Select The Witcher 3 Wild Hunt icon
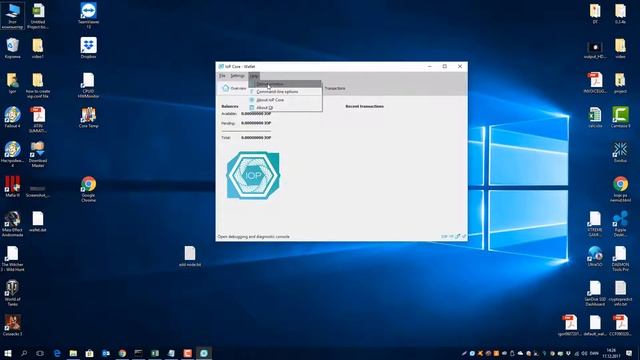This screenshot has height=360, width=640. [x=12, y=259]
